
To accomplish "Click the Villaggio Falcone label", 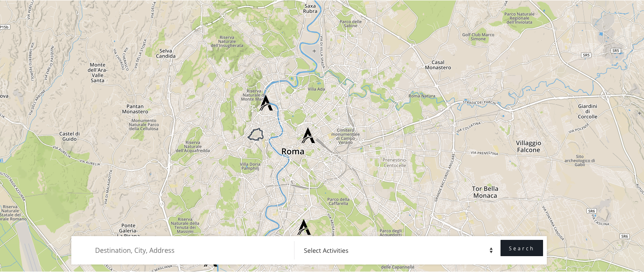I will click(x=528, y=146).
